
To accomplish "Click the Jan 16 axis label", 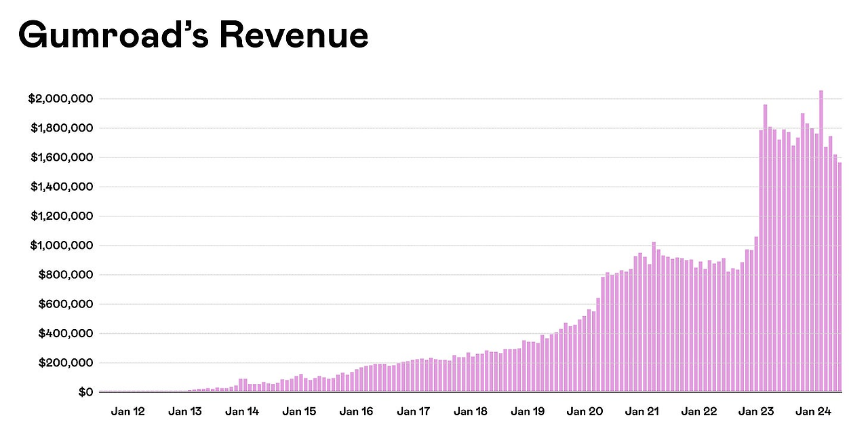I will 356,411.
